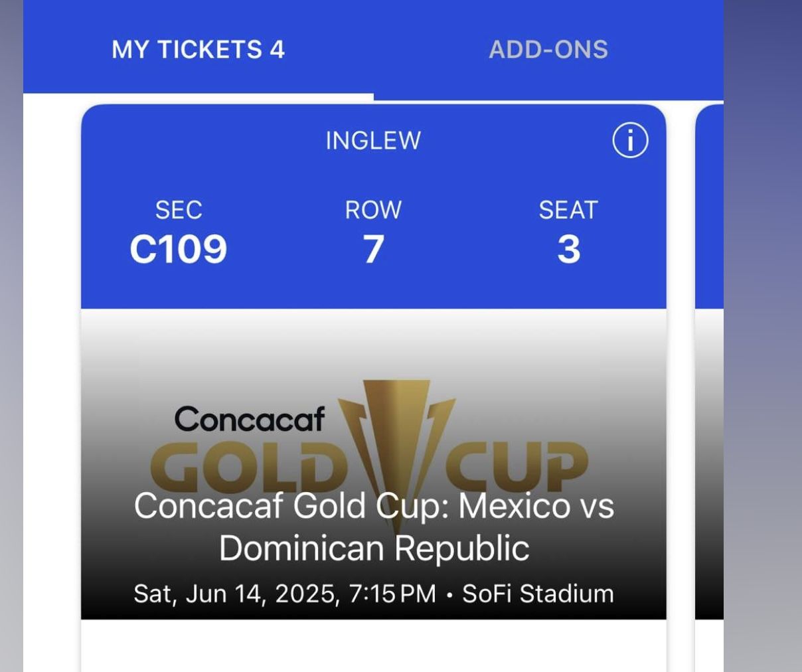Screen dimensions: 802x672
Task: Tap the SEAT 3 value
Action: click(568, 249)
